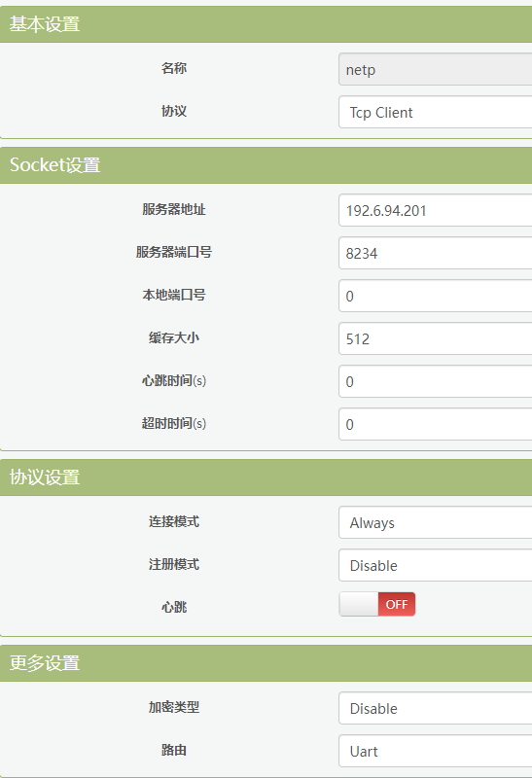Open the 注册模式 Disable dropdown
Image resolution: width=532 pixels, height=778 pixels.
[435, 565]
